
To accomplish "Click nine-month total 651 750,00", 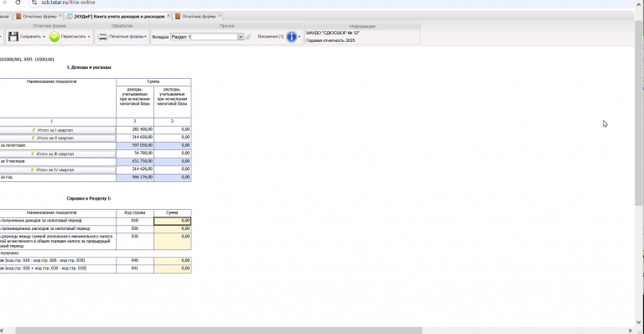I will click(142, 161).
